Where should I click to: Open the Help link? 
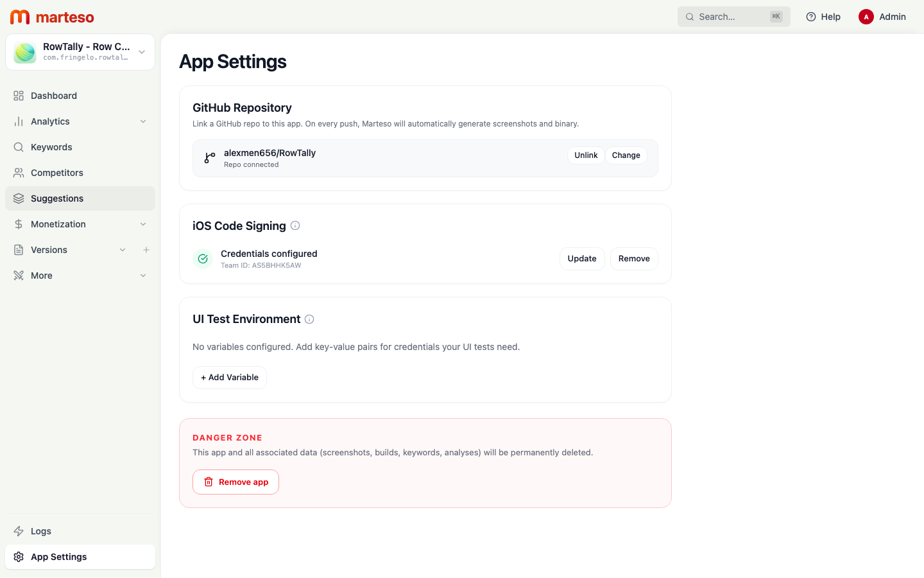click(823, 17)
